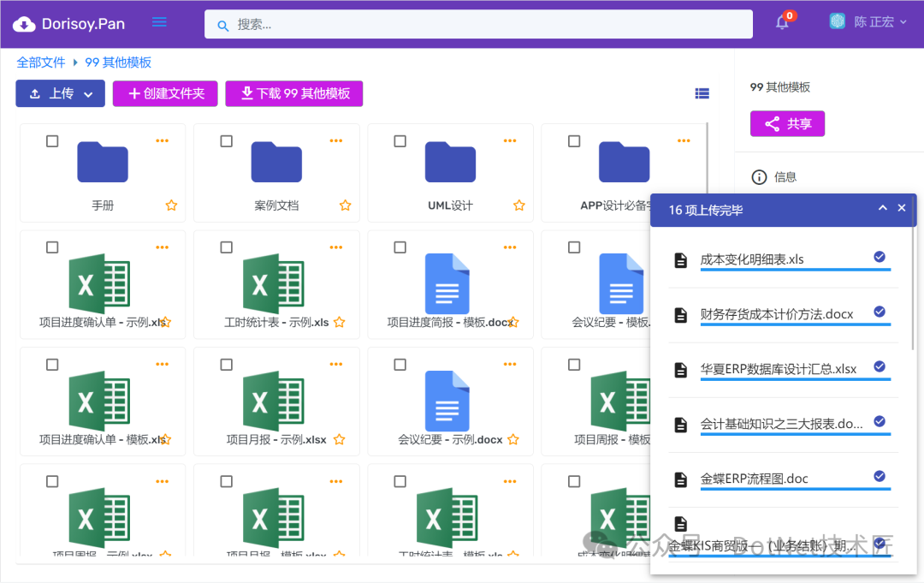Check 项目进度简报 - 模板.docx checkbox

tap(400, 247)
